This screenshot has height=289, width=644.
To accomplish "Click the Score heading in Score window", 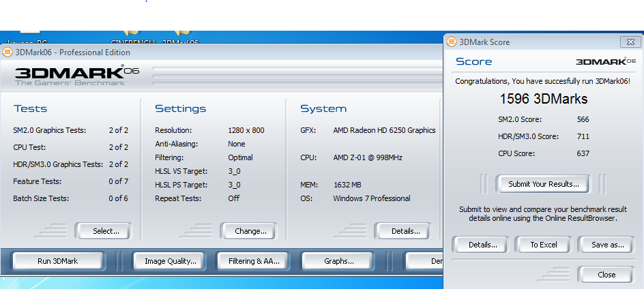I will [473, 61].
